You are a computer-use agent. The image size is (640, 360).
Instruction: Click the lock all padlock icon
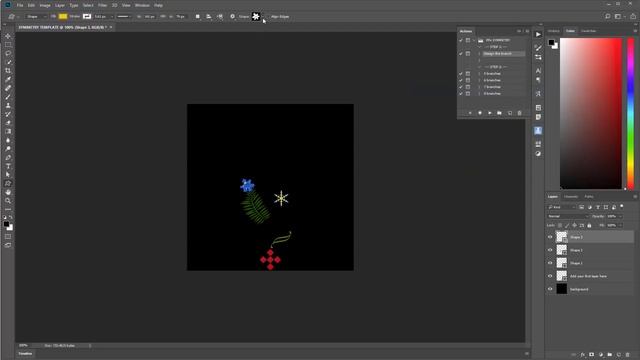click(589, 225)
